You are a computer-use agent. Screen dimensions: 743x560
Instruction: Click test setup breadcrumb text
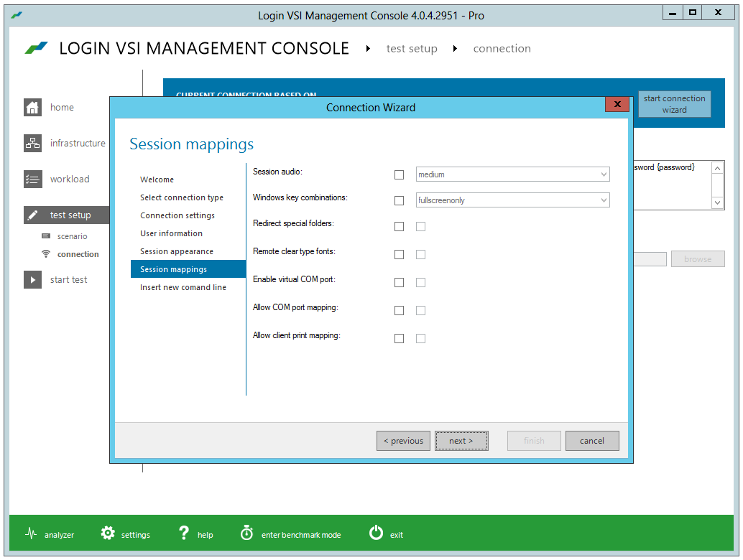(x=412, y=48)
